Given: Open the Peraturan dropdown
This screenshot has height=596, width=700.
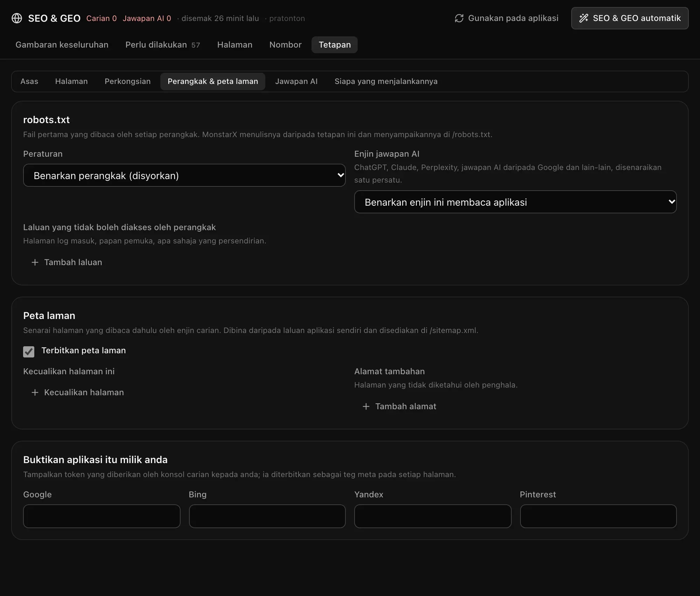Looking at the screenshot, I should [x=184, y=175].
